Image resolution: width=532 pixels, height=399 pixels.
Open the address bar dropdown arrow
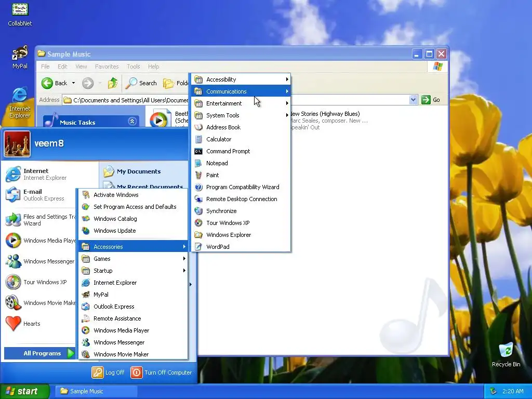pyautogui.click(x=413, y=100)
